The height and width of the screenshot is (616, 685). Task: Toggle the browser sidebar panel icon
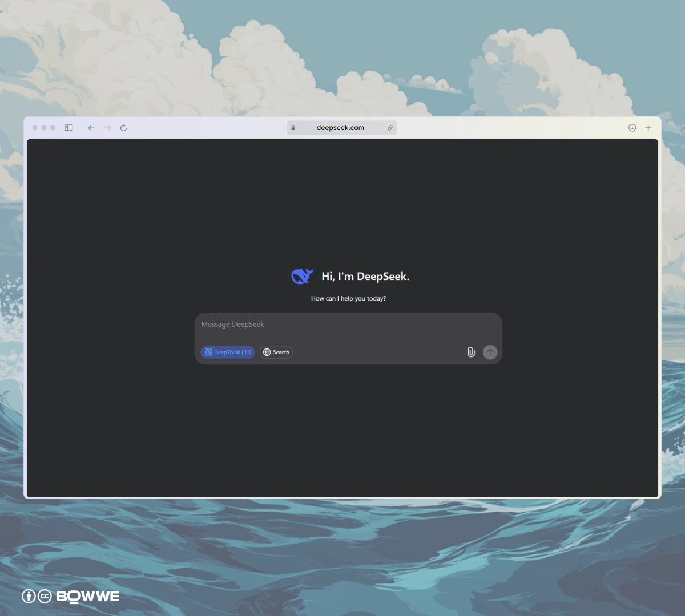[x=68, y=128]
